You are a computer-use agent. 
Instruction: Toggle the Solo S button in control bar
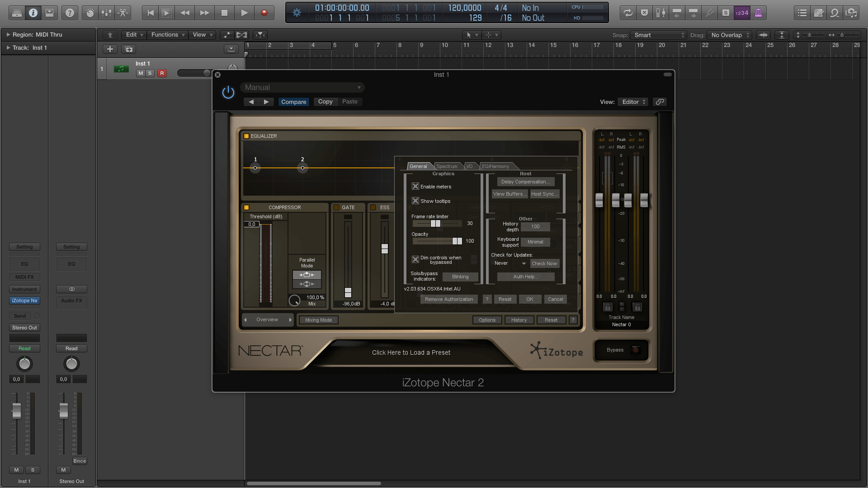(726, 13)
